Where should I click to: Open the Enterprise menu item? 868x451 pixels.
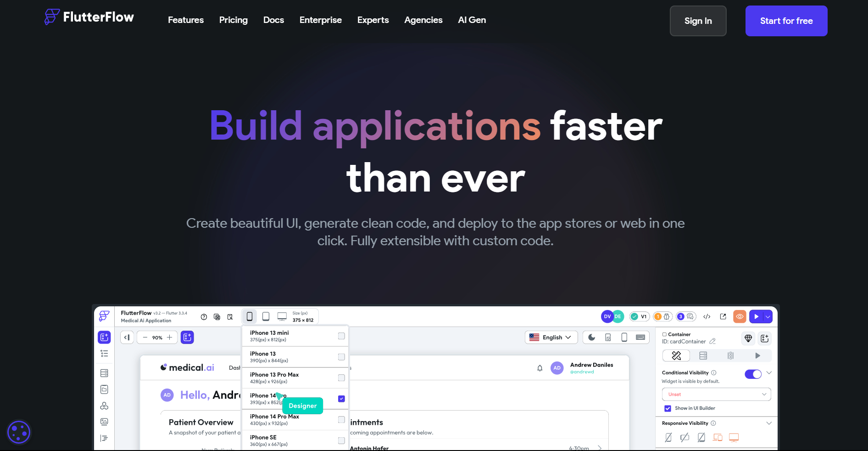click(x=321, y=20)
